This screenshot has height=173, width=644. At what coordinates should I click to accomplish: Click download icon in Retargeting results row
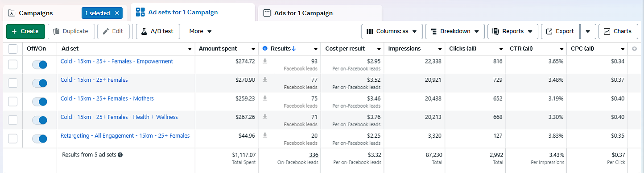265,135
